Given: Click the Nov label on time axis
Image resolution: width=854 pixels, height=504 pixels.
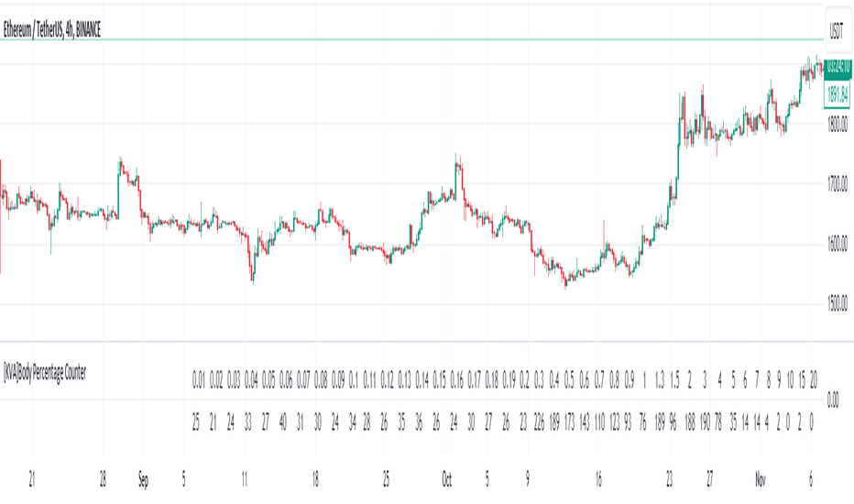Looking at the screenshot, I should click(x=761, y=479).
